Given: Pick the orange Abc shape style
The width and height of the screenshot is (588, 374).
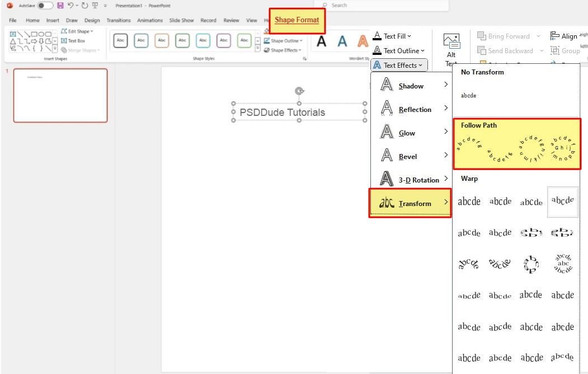Looking at the screenshot, I should 162,41.
